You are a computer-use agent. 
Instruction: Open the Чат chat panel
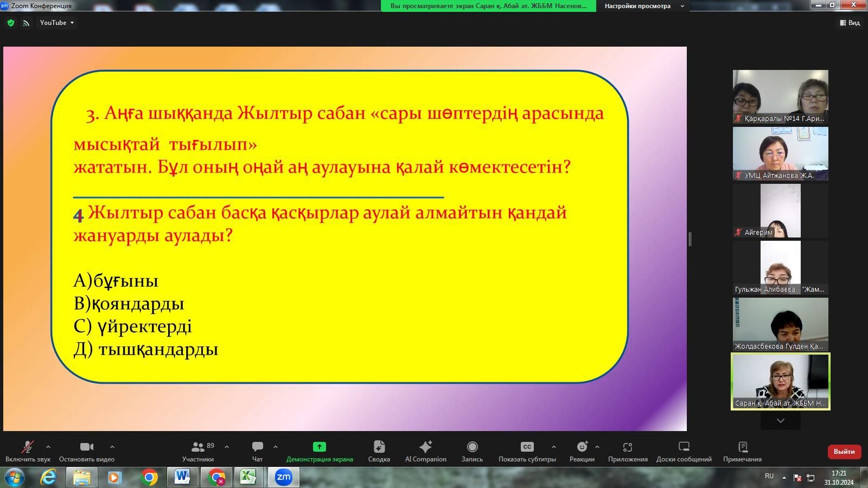[257, 451]
